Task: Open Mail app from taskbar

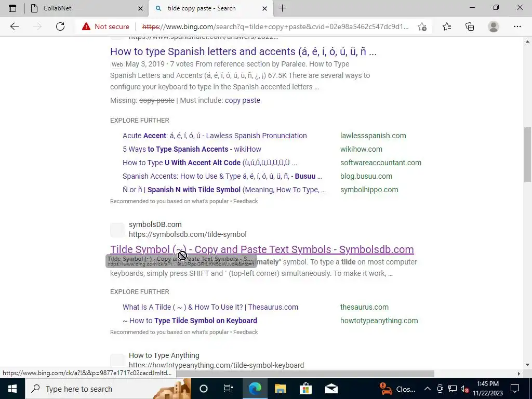Action: [331, 389]
